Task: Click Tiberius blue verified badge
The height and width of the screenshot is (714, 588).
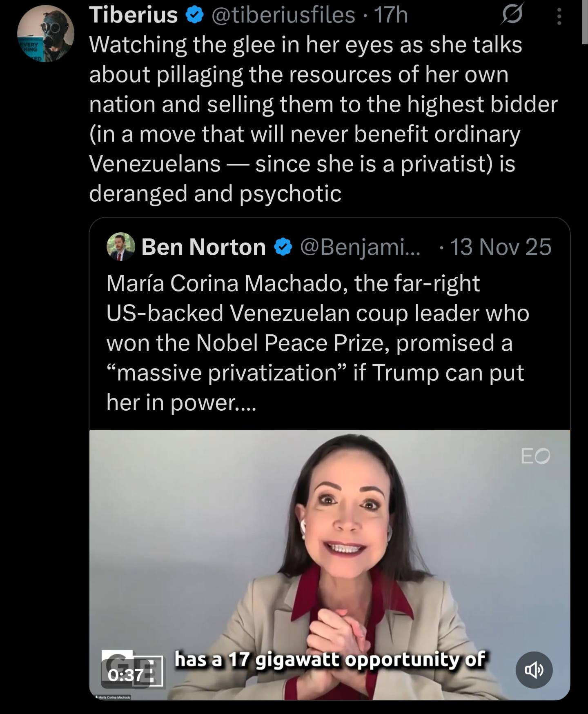Action: (195, 16)
